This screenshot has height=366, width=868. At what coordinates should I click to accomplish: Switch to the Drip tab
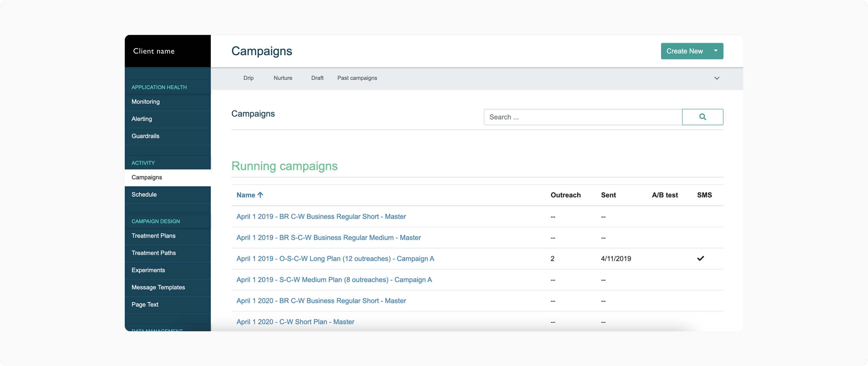249,78
